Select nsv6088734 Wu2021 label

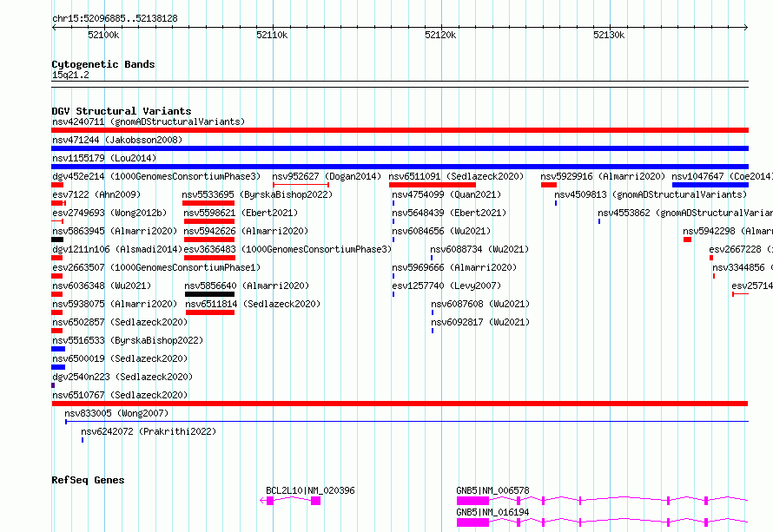(x=479, y=249)
